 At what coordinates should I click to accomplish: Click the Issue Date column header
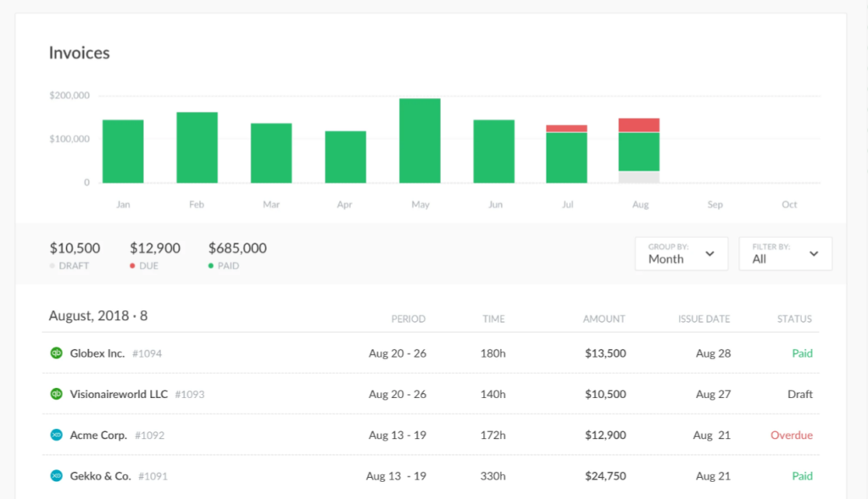(x=704, y=319)
